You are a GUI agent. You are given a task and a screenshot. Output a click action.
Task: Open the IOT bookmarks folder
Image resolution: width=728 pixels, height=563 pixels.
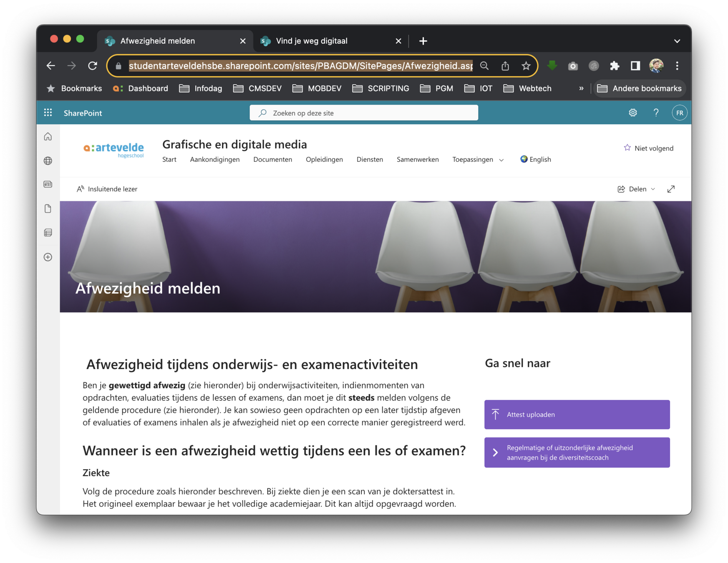tap(478, 88)
